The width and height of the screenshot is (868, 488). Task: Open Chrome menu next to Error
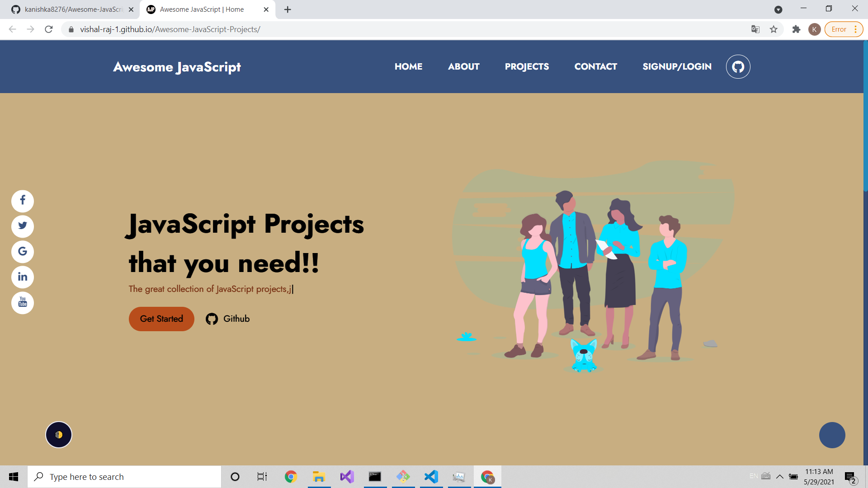tap(855, 29)
